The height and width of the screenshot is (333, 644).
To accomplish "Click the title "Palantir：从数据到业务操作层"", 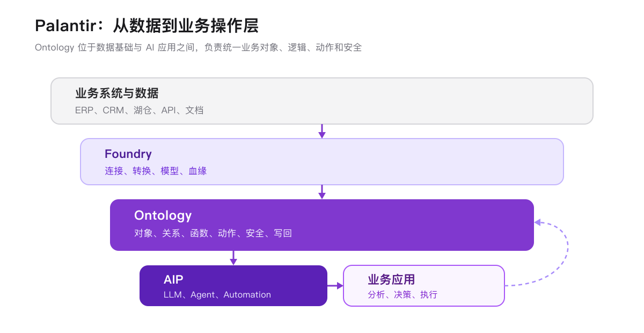I will (147, 25).
